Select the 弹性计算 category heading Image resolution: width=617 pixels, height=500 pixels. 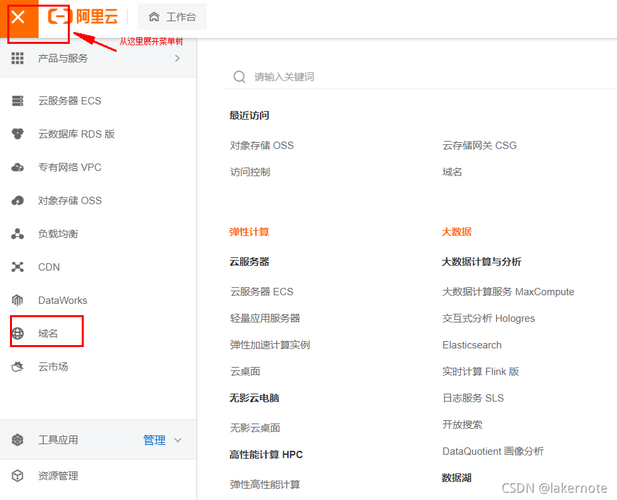tap(249, 232)
